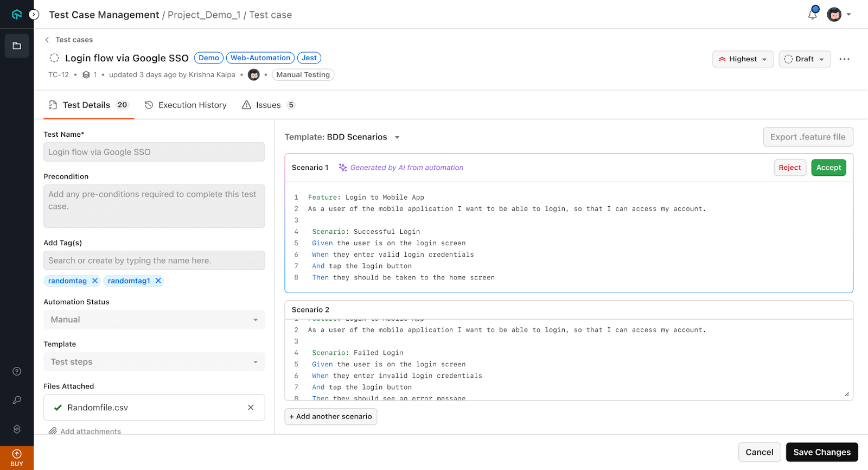Screen dimensions: 868x470
Task: Click Add another scenario
Action: (331, 416)
